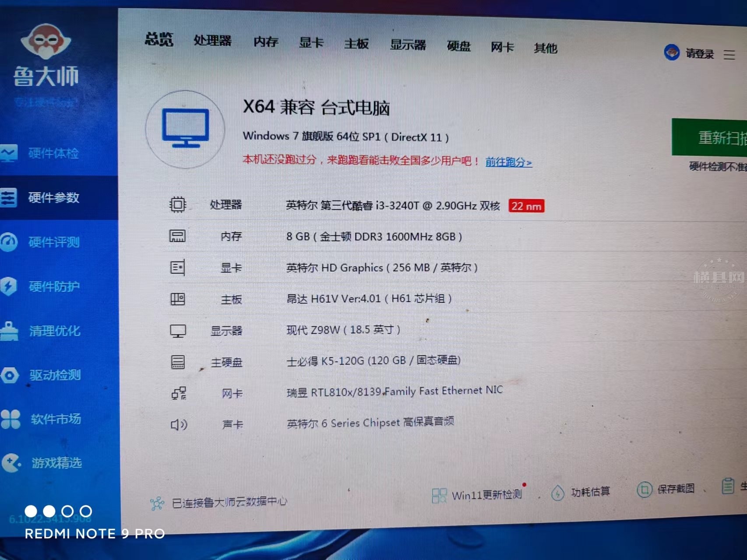Select the 昂达 H61V motherboard text
The height and width of the screenshot is (560, 747).
[369, 299]
